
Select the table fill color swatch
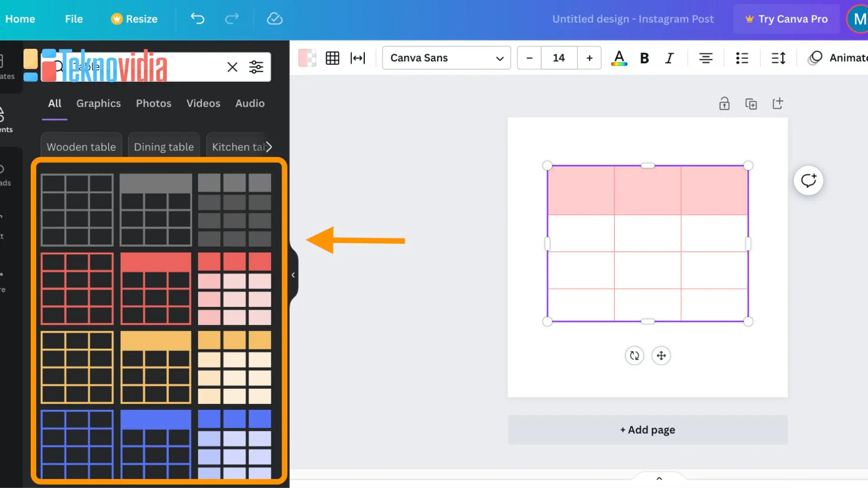[x=307, y=58]
